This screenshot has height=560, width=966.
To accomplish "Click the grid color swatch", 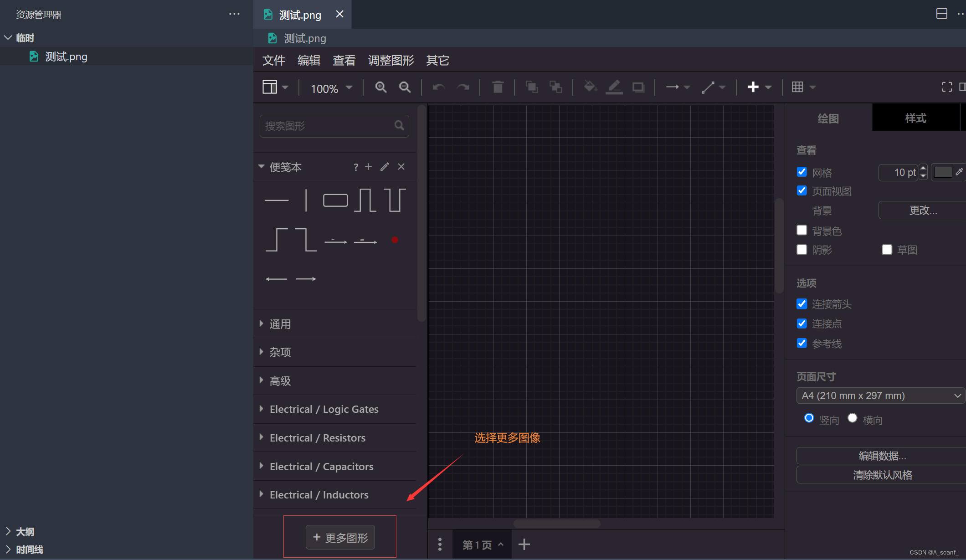I will point(942,172).
